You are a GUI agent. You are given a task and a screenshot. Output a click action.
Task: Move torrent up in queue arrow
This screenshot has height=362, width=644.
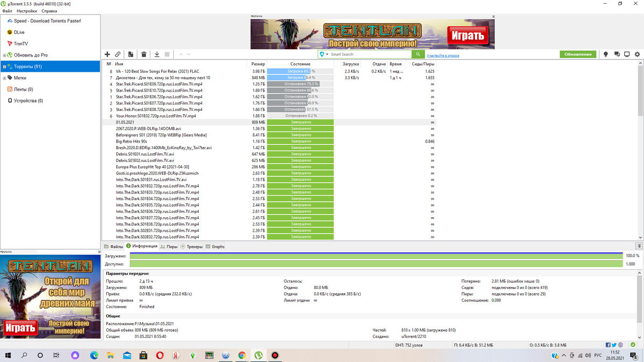(181, 54)
